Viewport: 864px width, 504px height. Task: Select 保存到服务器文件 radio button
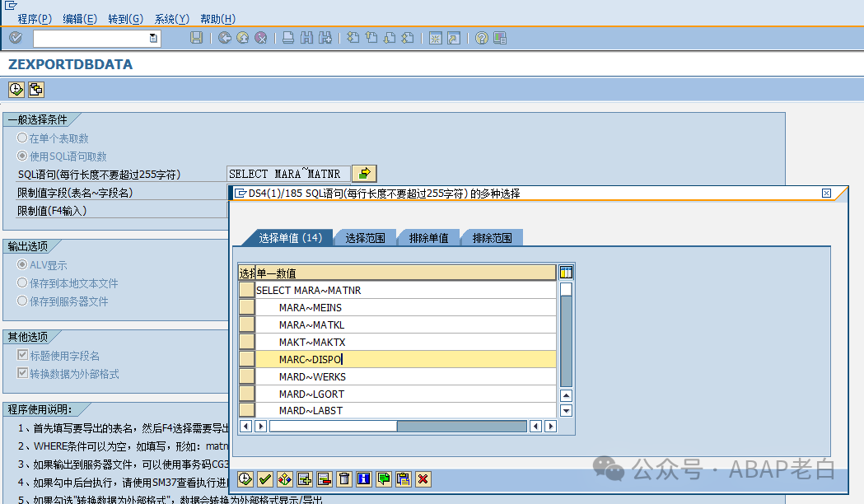click(x=22, y=301)
